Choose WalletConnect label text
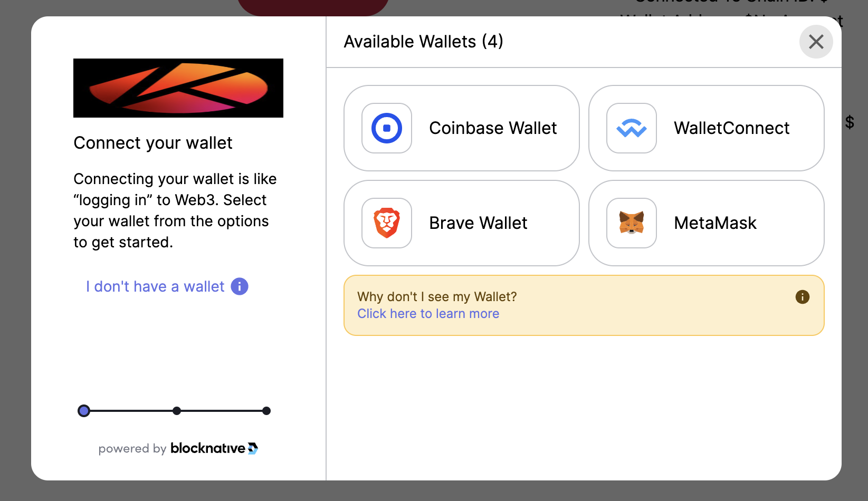The image size is (868, 501). 731,128
